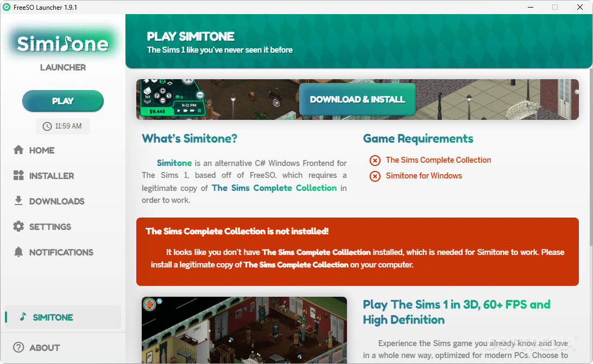
Task: Click the FreeSO Launcher title bar icon
Action: pyautogui.click(x=7, y=7)
